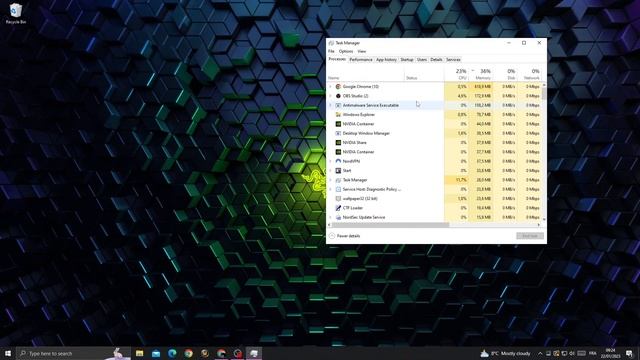Launch Microsoft Edge from the taskbar
This screenshot has width=640, height=360.
pyautogui.click(x=172, y=353)
